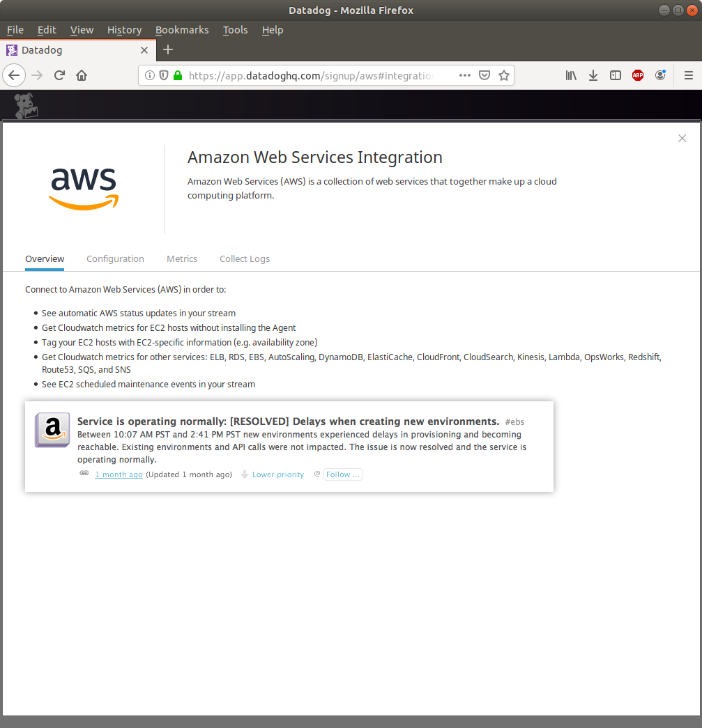Select the Datadog browser tab
This screenshot has height=728, width=702.
click(x=77, y=50)
